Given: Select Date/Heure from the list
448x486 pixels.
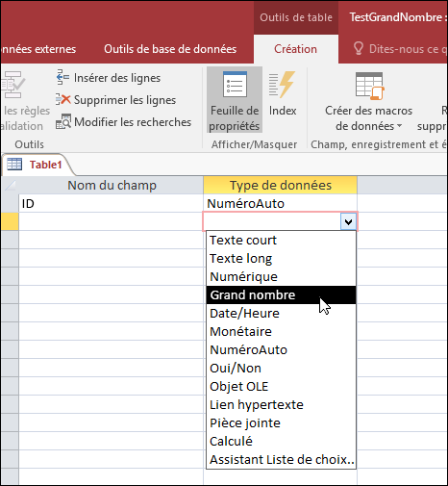Looking at the screenshot, I should pos(281,313).
